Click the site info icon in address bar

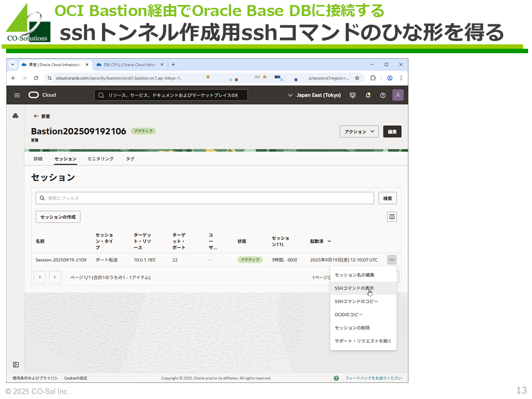click(x=49, y=78)
